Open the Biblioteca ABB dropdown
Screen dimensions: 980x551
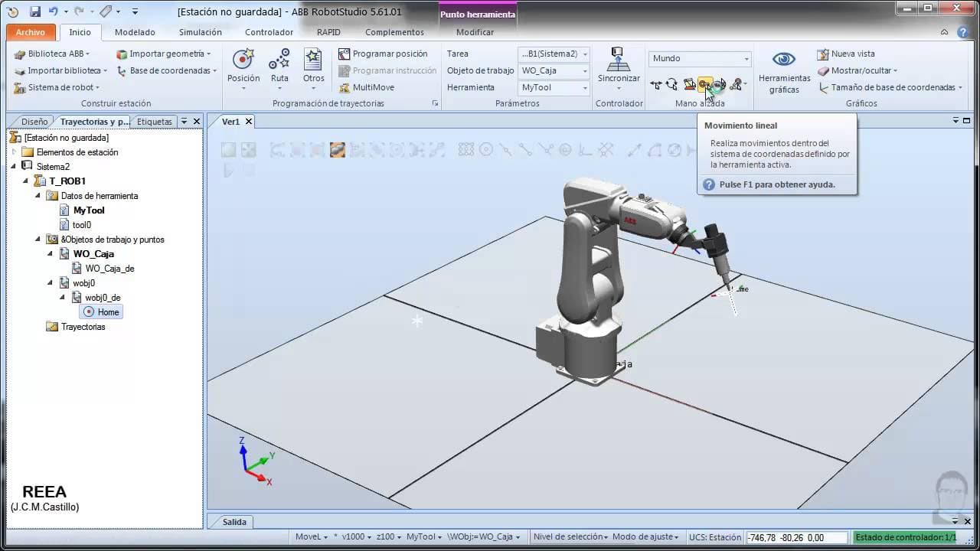pyautogui.click(x=52, y=54)
